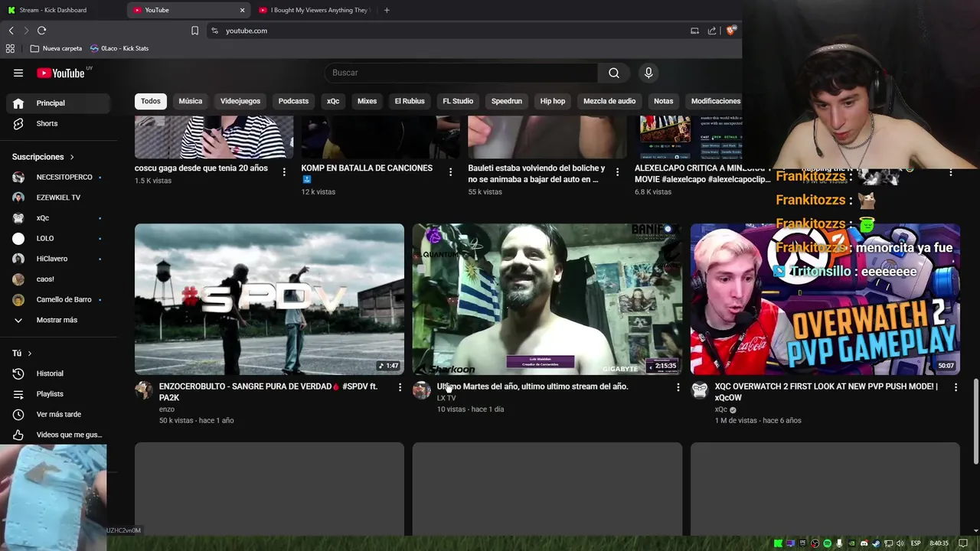Click the Brave shields icon

[731, 31]
